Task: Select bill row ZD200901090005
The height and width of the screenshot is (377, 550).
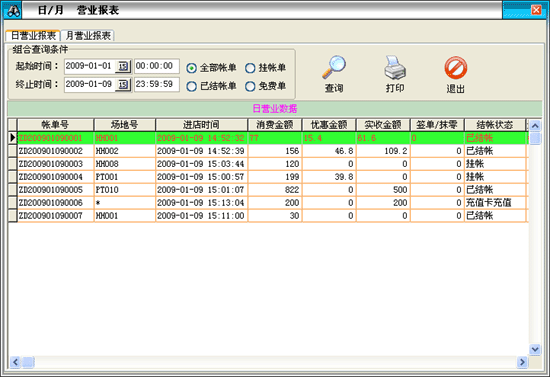Action: pyautogui.click(x=268, y=190)
